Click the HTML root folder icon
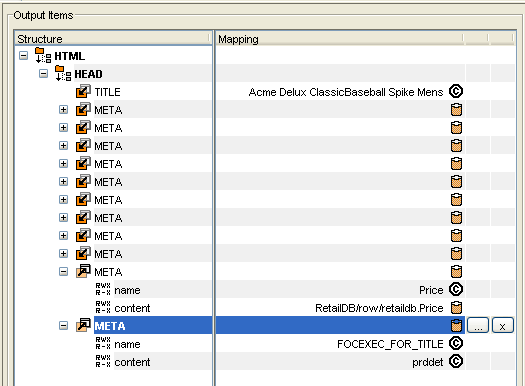 point(43,56)
